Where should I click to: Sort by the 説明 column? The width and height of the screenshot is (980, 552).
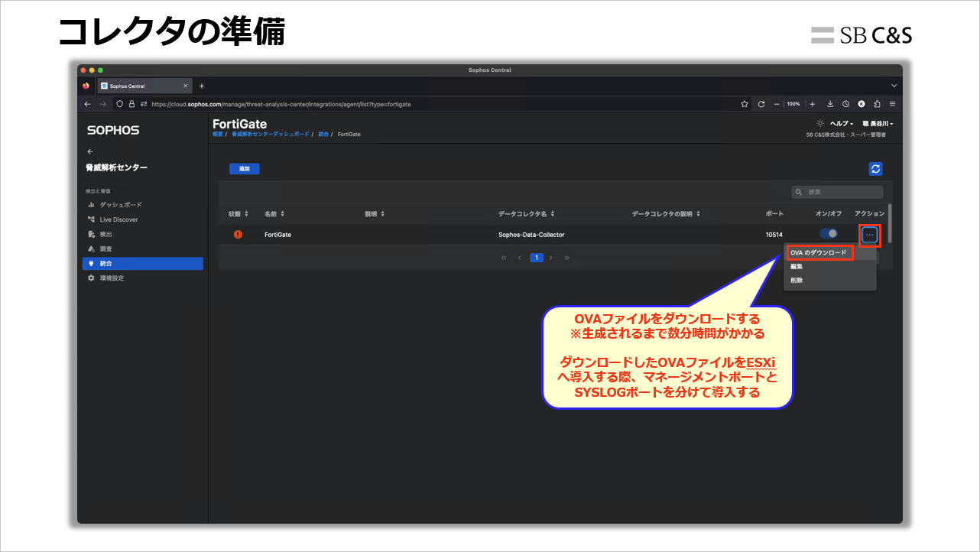pos(375,214)
